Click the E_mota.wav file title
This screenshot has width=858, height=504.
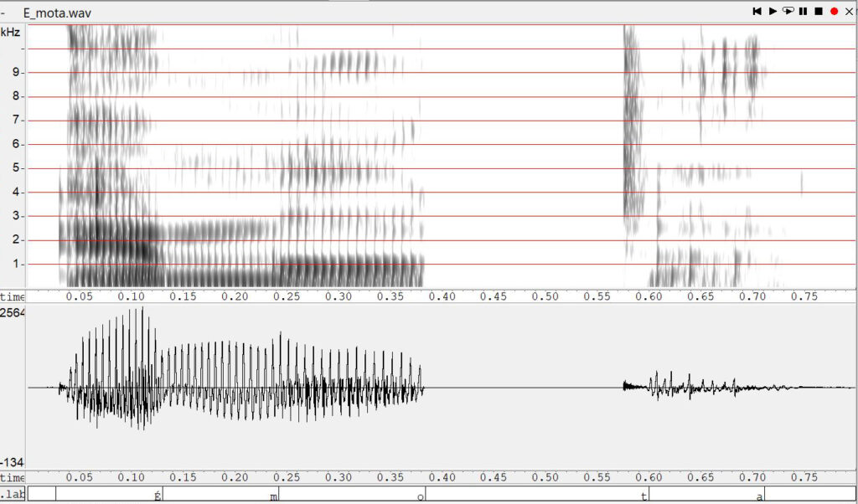point(58,11)
